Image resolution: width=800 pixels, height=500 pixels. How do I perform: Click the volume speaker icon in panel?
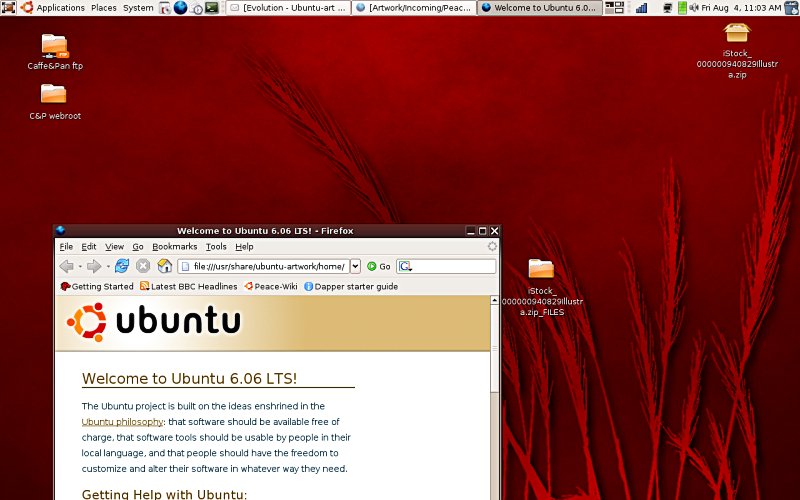tap(694, 8)
